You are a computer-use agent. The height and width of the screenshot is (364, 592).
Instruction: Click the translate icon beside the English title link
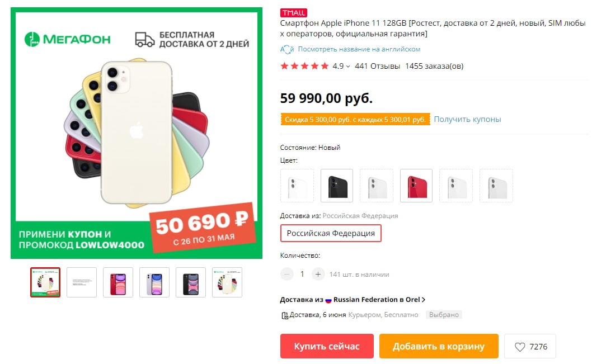287,49
